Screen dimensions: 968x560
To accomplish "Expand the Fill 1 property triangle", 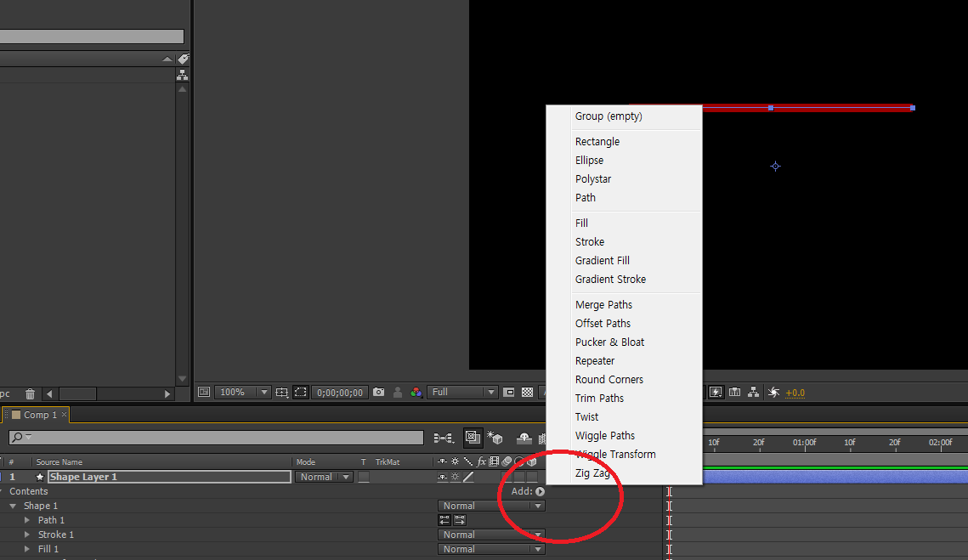I will coord(27,549).
